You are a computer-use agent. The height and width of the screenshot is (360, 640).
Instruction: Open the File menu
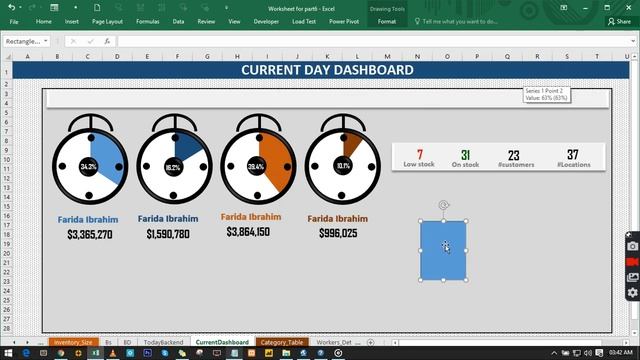click(14, 22)
